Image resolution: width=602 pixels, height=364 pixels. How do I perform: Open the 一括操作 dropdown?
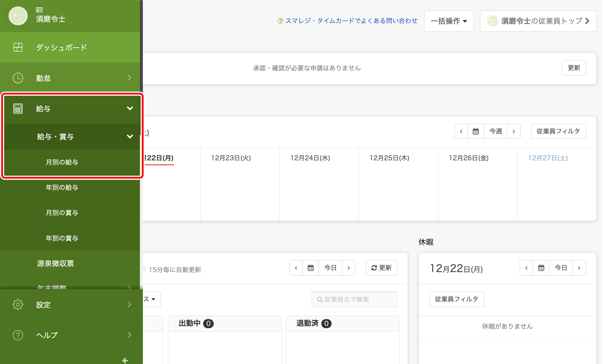[x=449, y=21]
